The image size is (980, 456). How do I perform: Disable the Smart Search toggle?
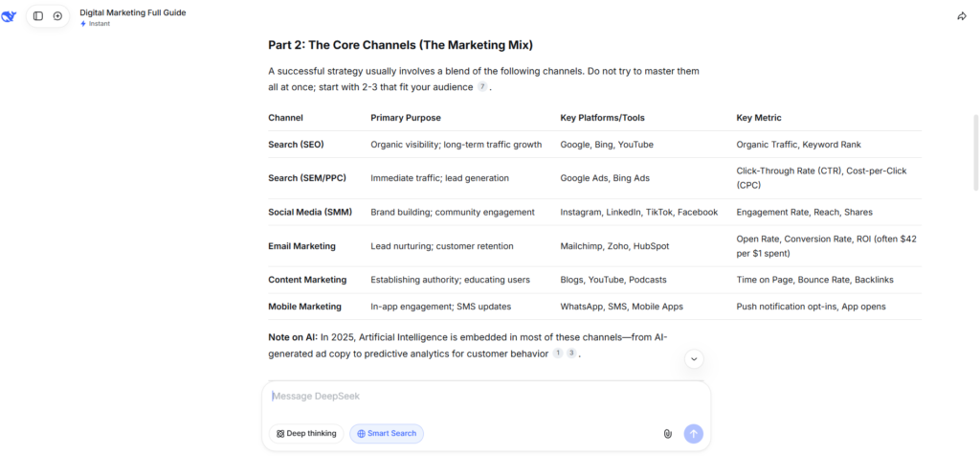tap(387, 434)
